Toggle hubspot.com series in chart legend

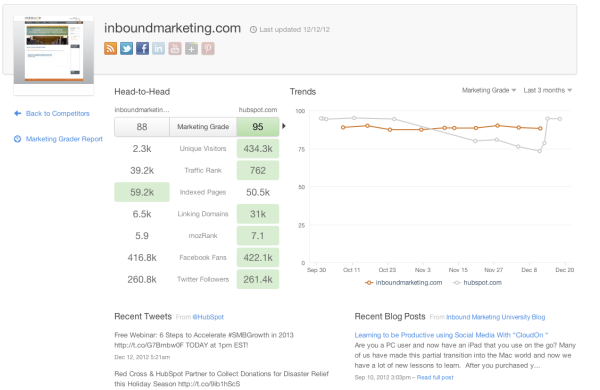click(477, 282)
